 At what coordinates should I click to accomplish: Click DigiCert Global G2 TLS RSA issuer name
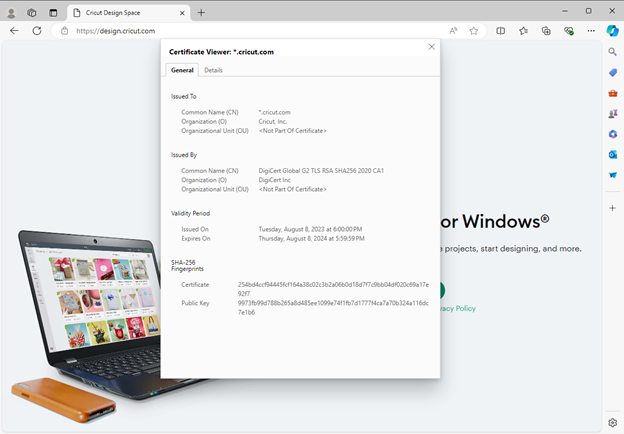321,171
